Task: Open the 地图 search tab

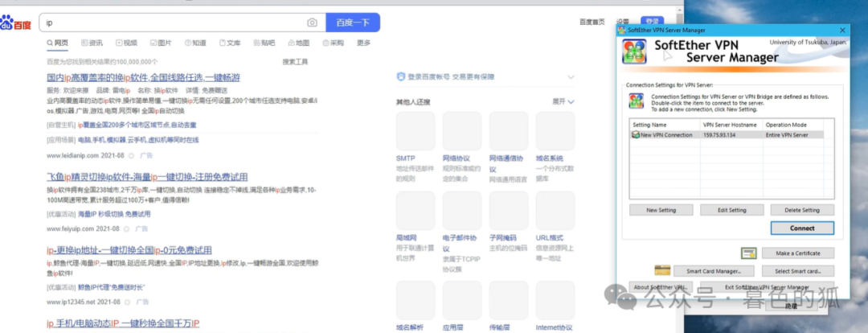Action: [x=298, y=43]
